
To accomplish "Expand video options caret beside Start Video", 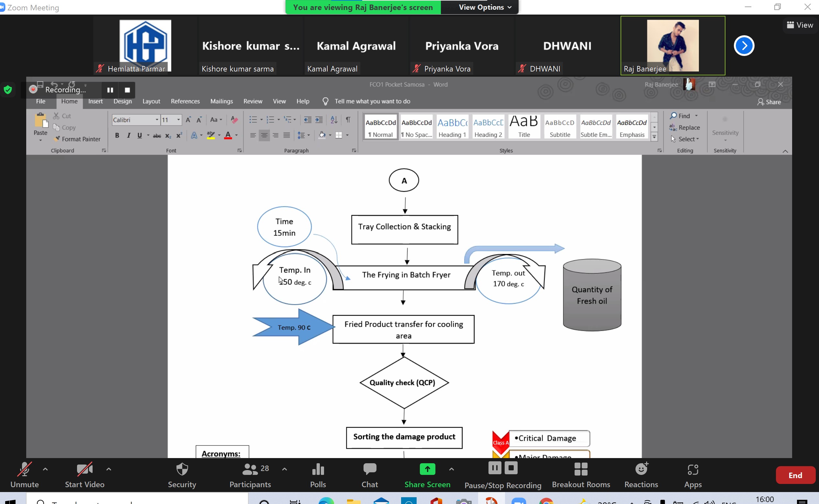I will point(109,469).
